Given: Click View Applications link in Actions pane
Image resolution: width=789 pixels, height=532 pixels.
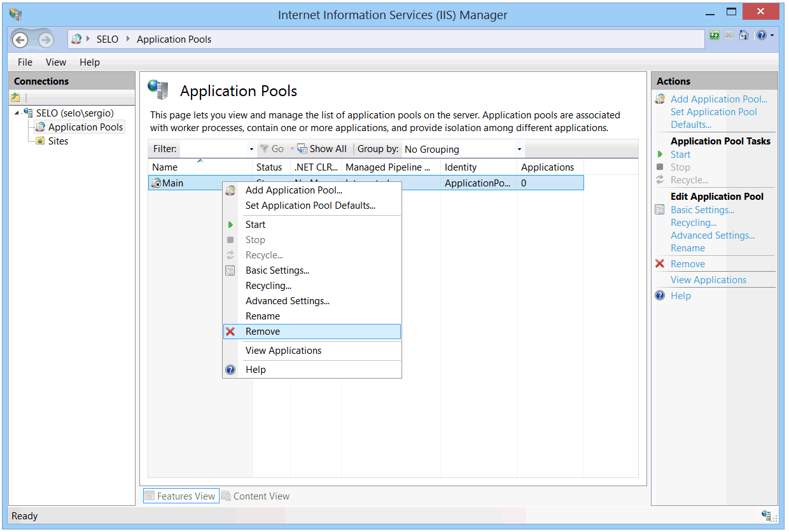Looking at the screenshot, I should tap(709, 280).
